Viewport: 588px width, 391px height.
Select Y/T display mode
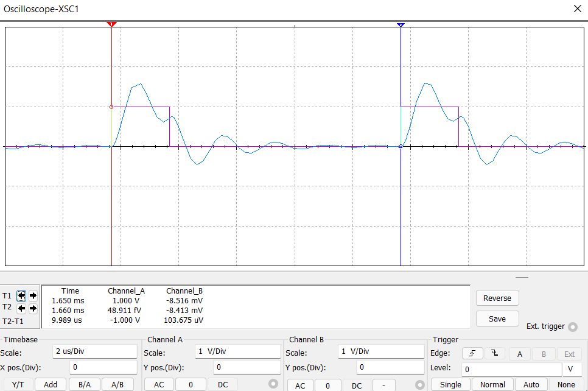point(18,385)
